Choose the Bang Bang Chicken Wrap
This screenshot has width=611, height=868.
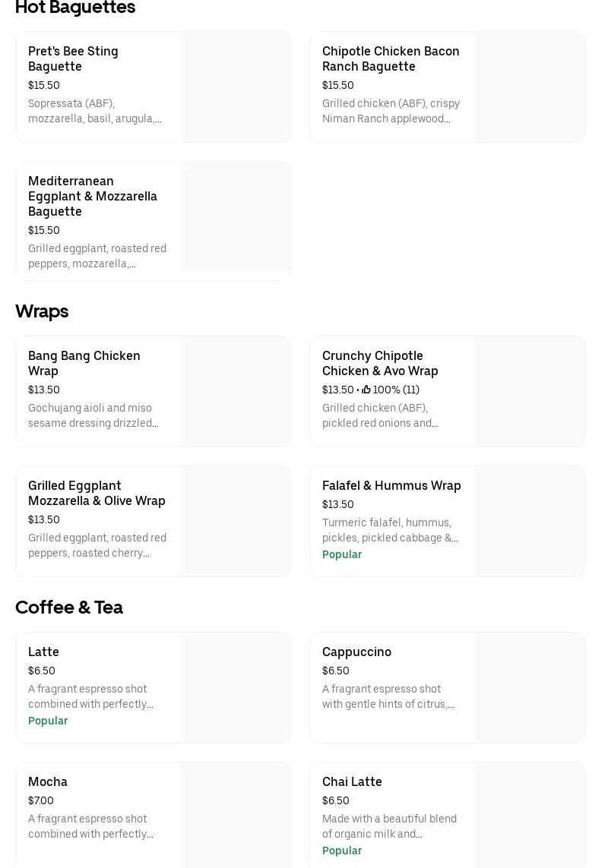84,363
